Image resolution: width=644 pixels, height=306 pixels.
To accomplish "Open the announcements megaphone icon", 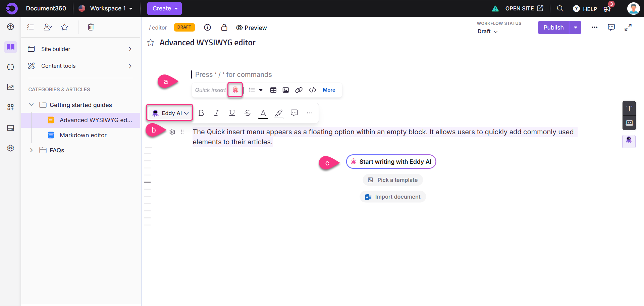I will point(607,9).
